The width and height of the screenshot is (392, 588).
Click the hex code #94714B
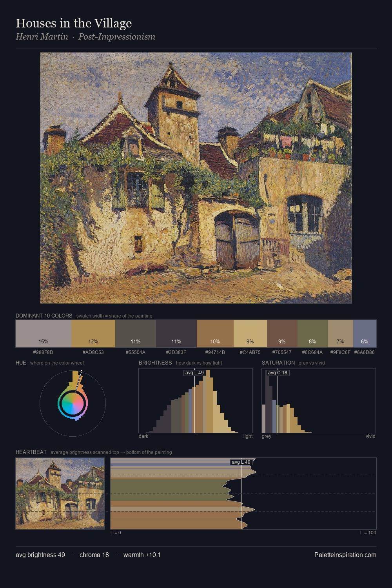pyautogui.click(x=215, y=352)
